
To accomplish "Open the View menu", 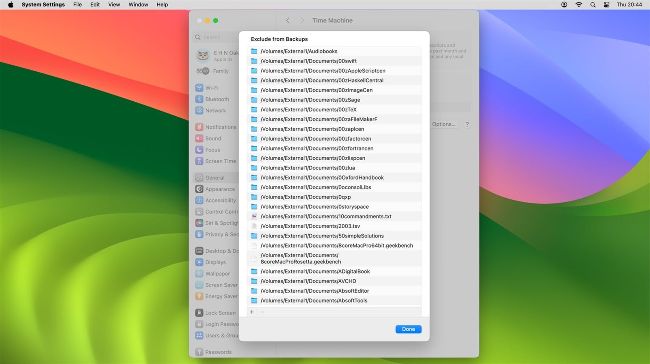I will click(x=114, y=5).
